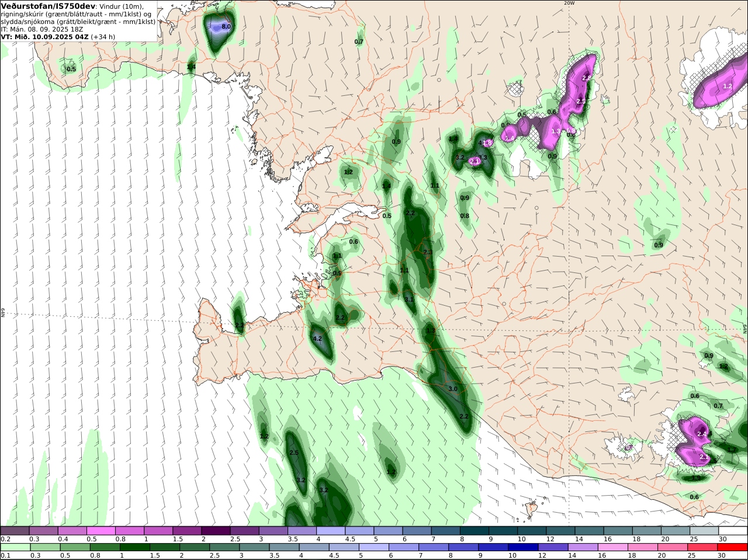Click the 0.1 label under the lower legend bar
The width and height of the screenshot is (748, 560).
pyautogui.click(x=5, y=555)
